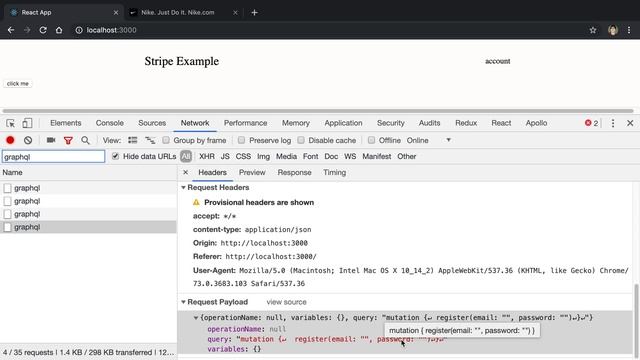The height and width of the screenshot is (360, 640).
Task: Open the Sources panel
Action: (152, 123)
